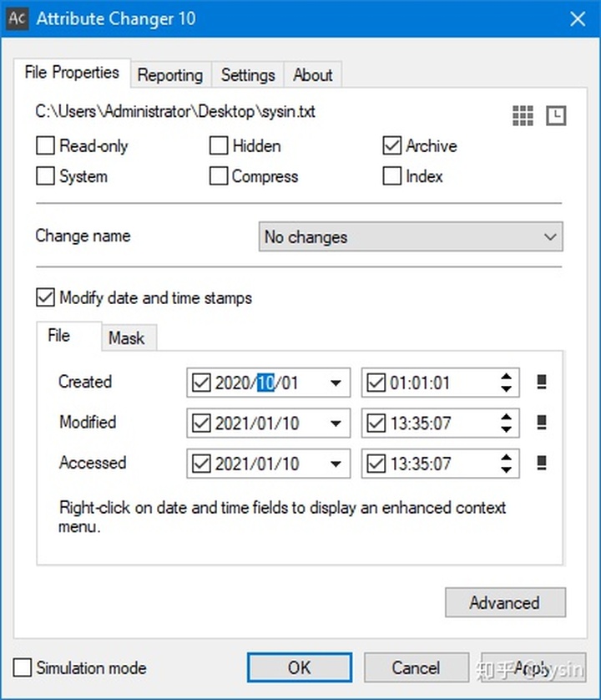Click the grid icon near file path

523,116
